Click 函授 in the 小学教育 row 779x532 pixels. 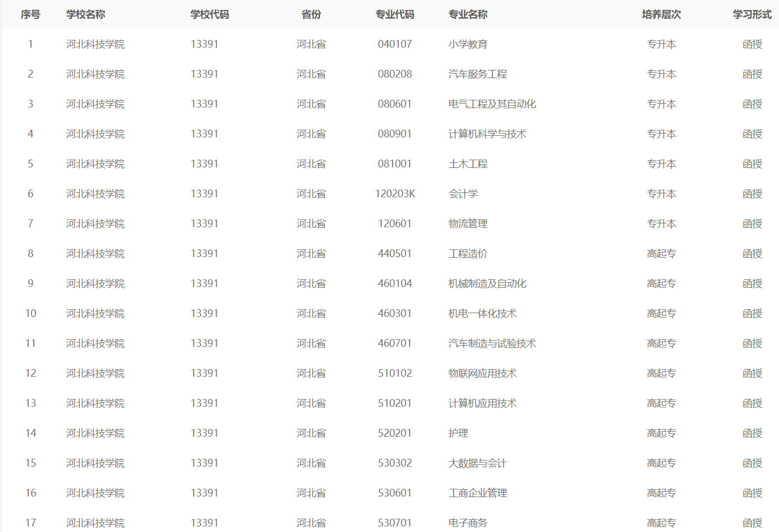752,44
